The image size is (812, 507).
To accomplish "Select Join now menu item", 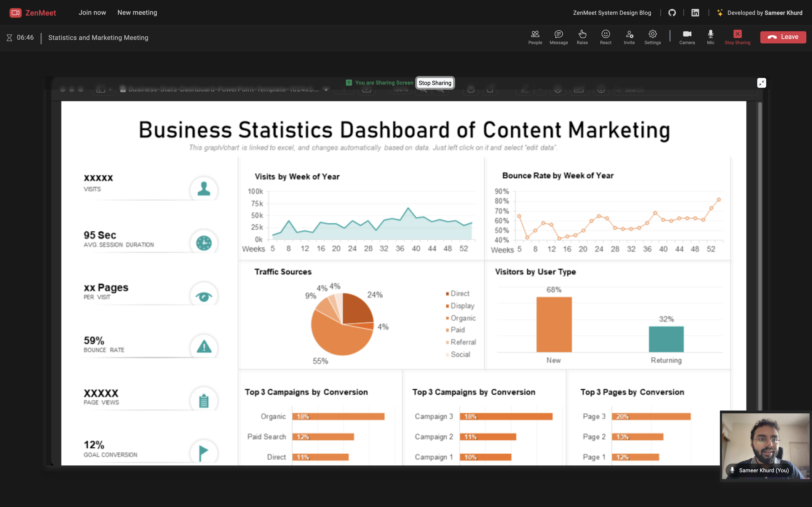I will point(92,12).
